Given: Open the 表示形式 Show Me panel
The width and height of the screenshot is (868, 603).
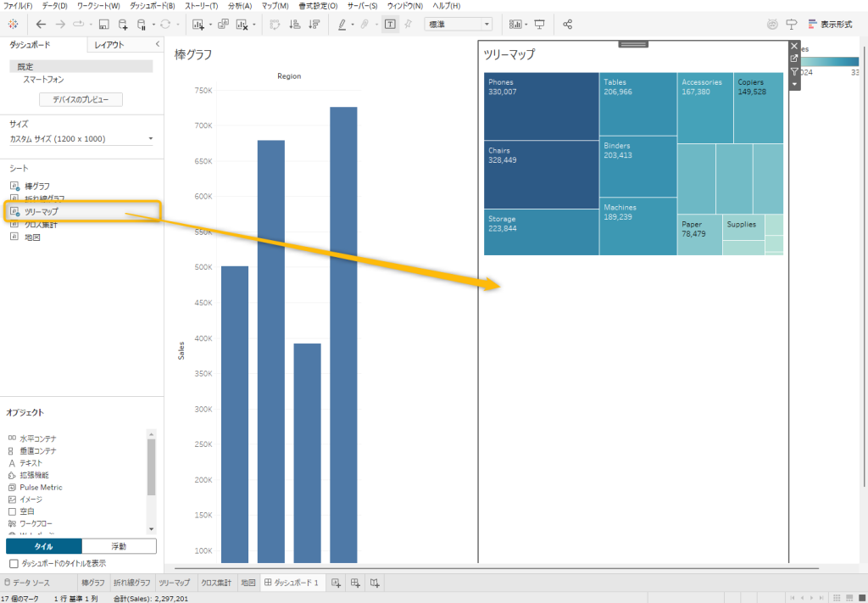Looking at the screenshot, I should pyautogui.click(x=830, y=25).
